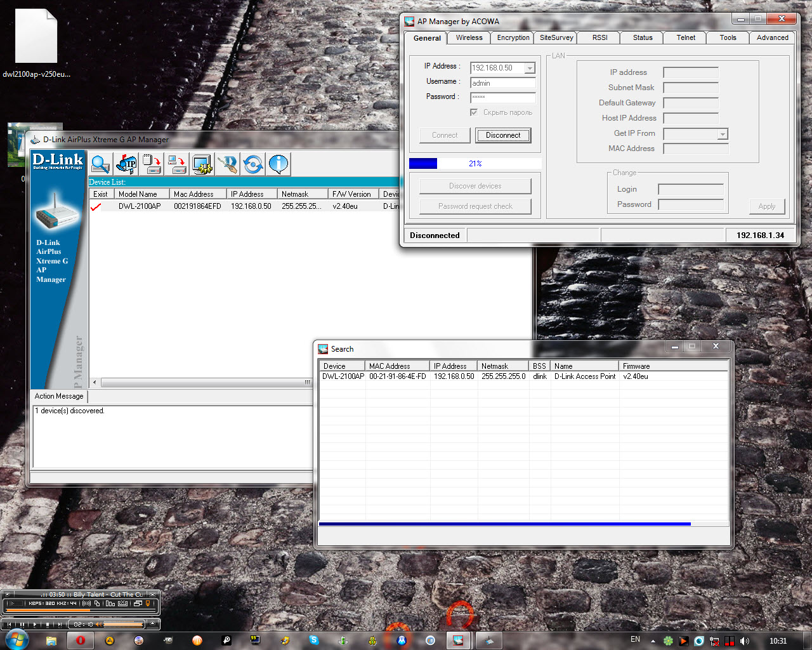Screen dimensions: 812x650
Task: Open the Set IP mailbox icon in D-Link toolbar
Action: [126, 164]
